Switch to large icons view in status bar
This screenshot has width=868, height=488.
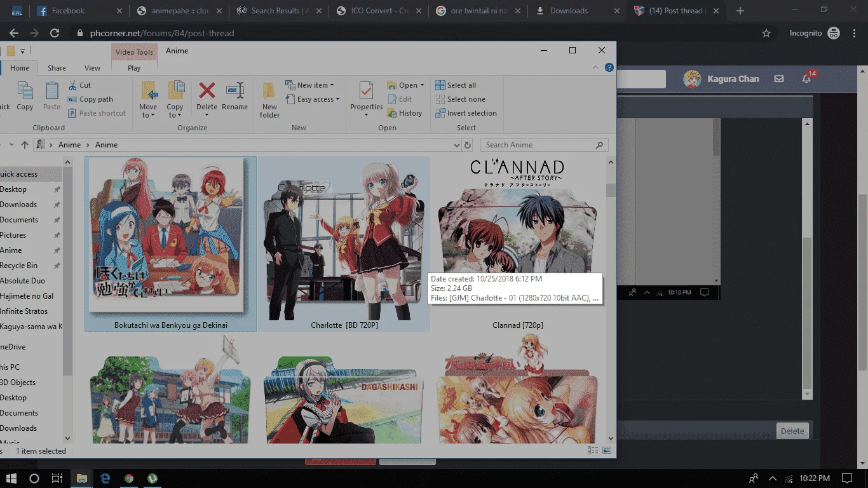606,451
